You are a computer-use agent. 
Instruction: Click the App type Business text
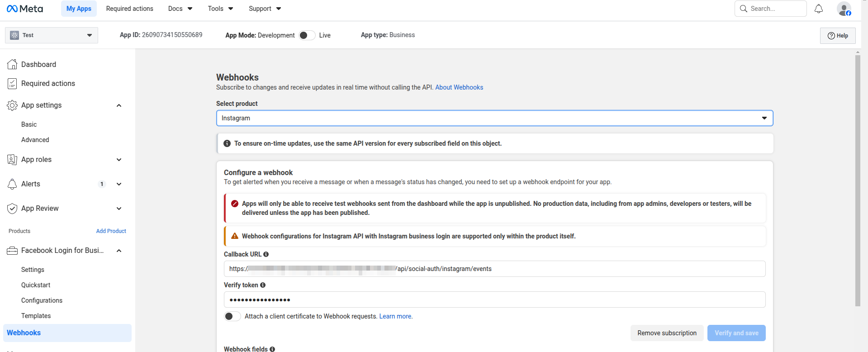(388, 35)
